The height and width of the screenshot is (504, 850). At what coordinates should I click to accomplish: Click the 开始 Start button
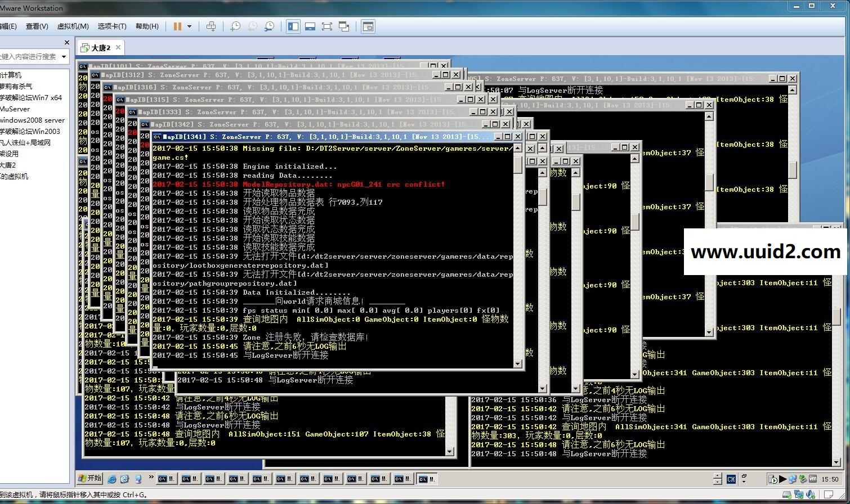point(90,479)
